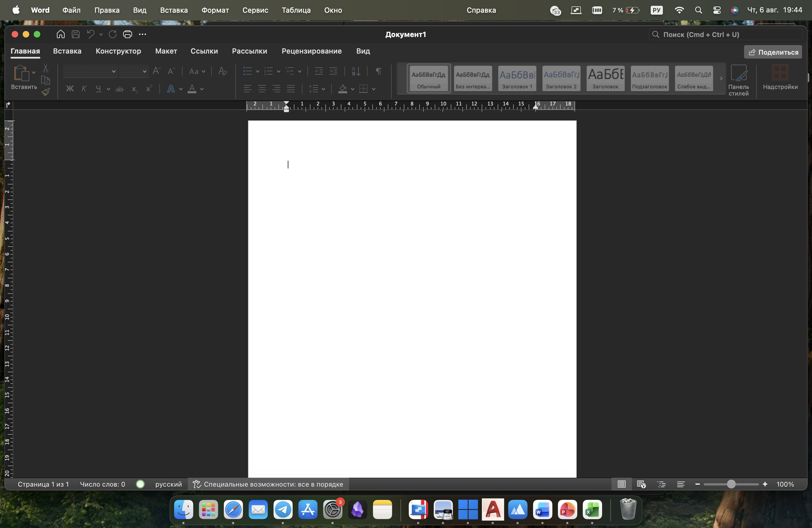Click the Copy icon
This screenshot has height=528, width=812.
click(45, 80)
